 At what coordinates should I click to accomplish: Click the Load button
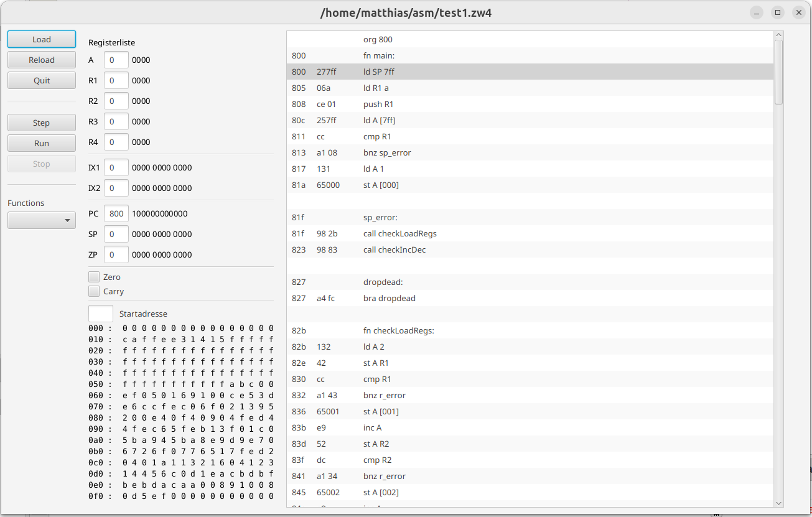coord(42,39)
